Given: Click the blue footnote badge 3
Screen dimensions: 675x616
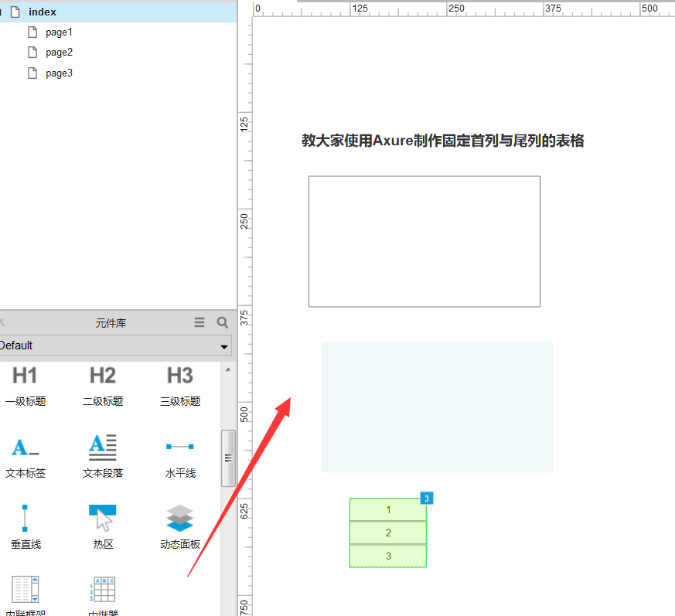Looking at the screenshot, I should click(427, 499).
